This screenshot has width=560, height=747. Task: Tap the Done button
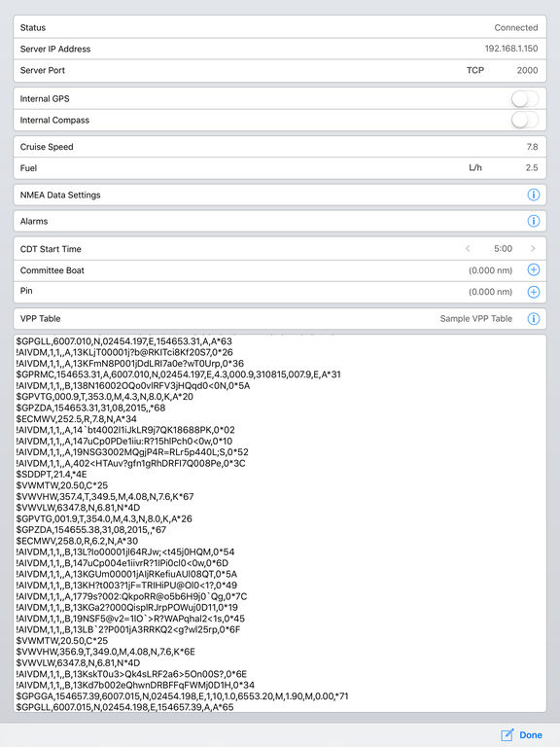531,735
